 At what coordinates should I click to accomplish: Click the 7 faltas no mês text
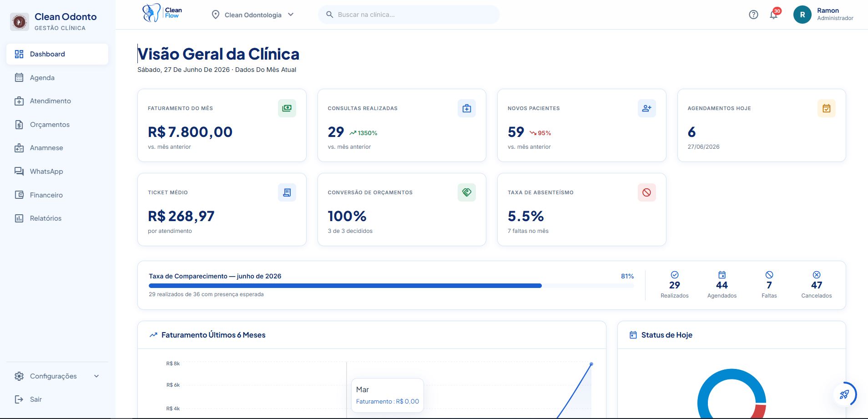528,231
